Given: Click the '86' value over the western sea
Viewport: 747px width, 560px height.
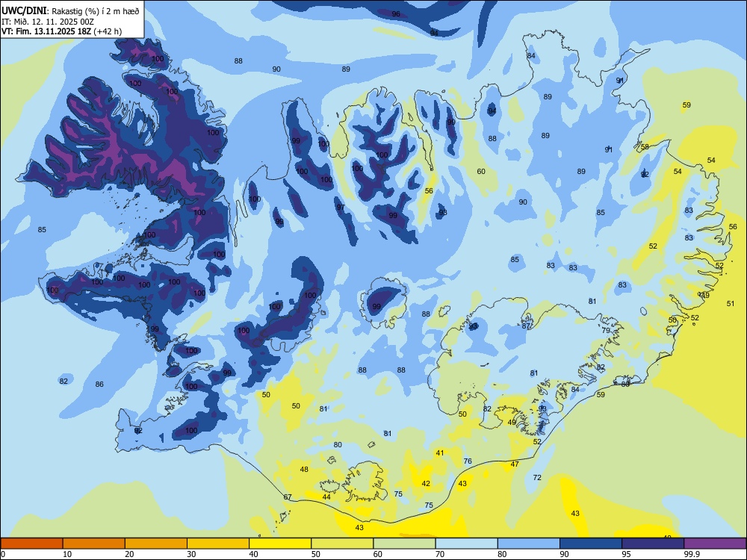Looking at the screenshot, I should tap(99, 385).
